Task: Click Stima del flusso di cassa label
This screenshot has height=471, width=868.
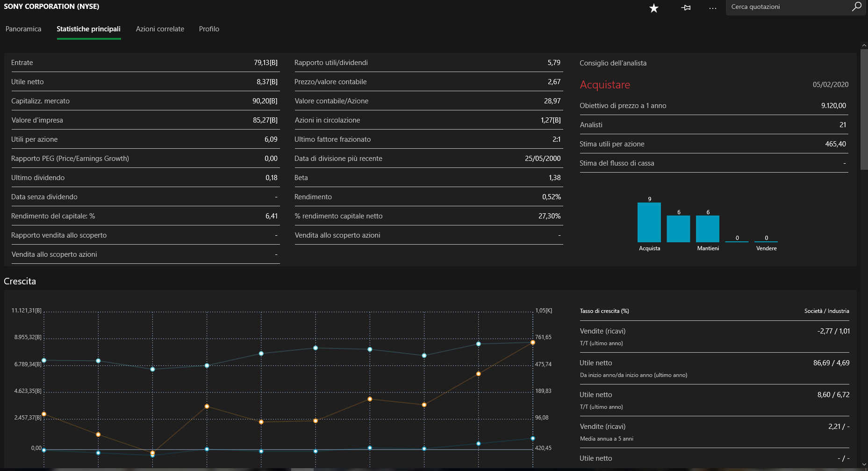Action: click(617, 163)
